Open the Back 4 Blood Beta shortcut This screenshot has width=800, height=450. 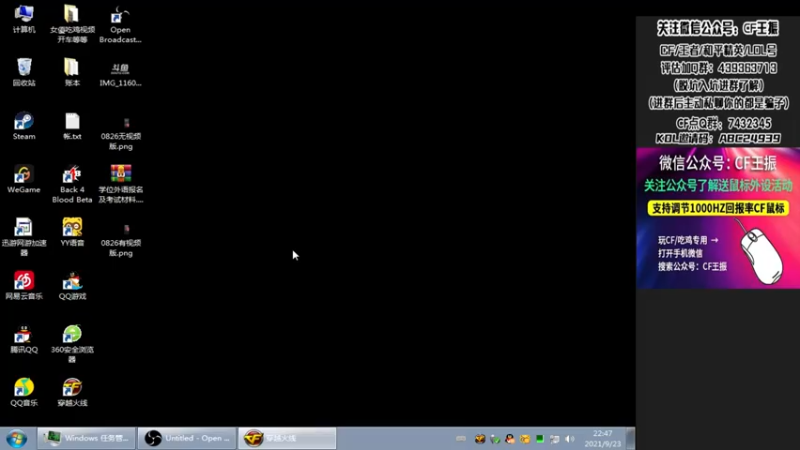(72, 184)
